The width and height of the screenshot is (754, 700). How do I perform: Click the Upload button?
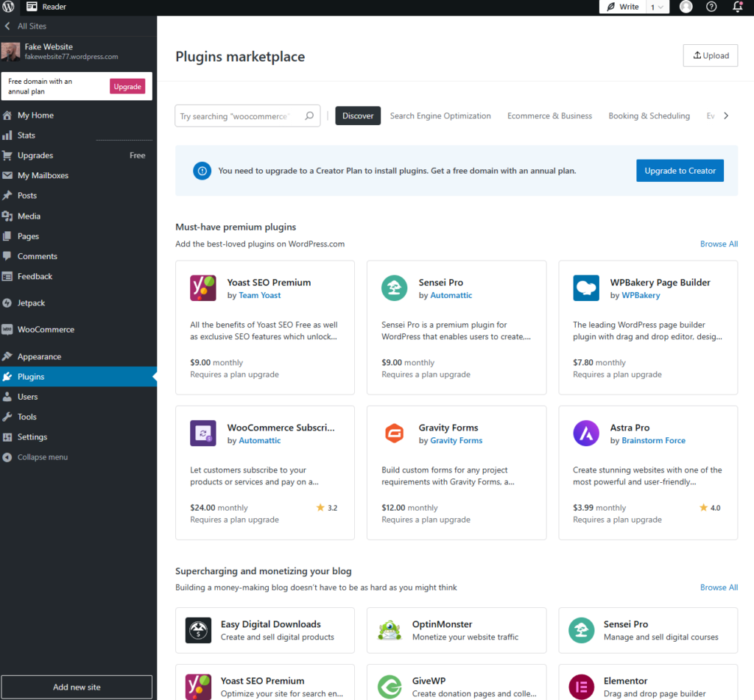[711, 55]
